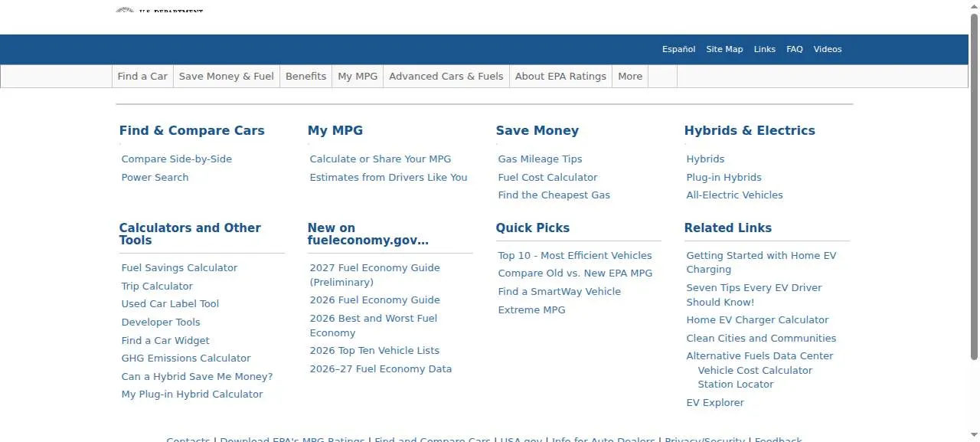
Task: Open the GHG Emissions Calculator
Action: 186,359
